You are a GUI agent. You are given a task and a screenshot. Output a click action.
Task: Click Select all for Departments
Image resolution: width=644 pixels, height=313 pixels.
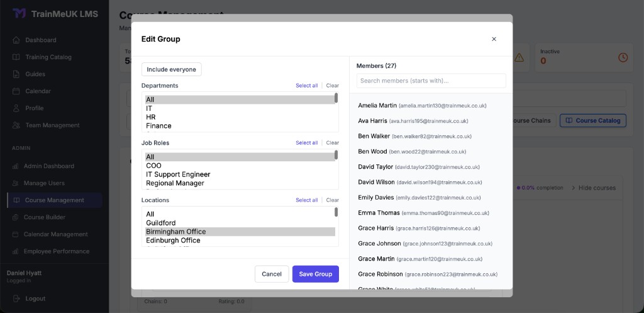306,86
